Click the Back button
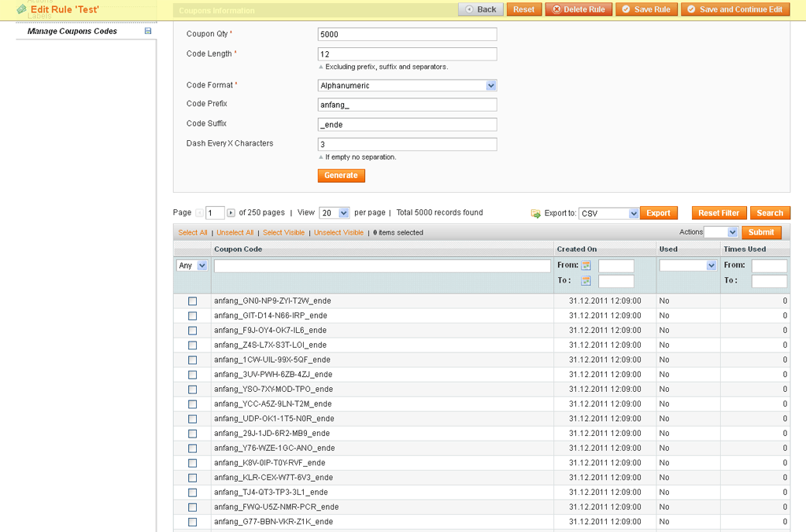 [x=481, y=9]
